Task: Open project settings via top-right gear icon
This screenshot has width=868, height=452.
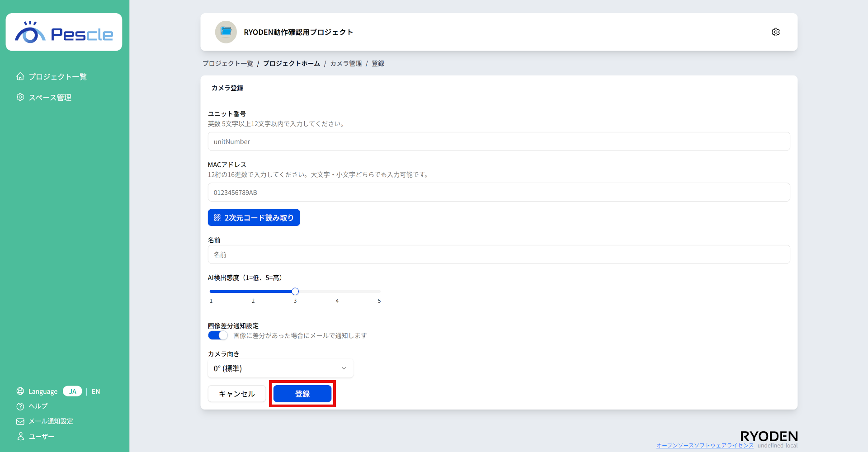Action: [776, 32]
